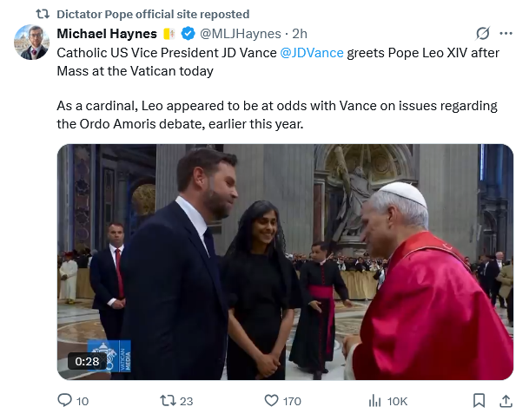This screenshot has height=420, width=529.
Task: Play the Vance and Pope Leo video
Action: point(285,262)
